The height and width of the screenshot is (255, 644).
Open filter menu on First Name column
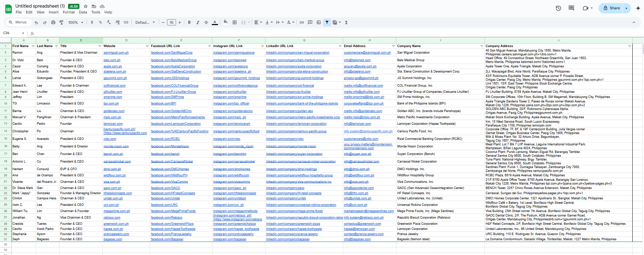coord(33,46)
